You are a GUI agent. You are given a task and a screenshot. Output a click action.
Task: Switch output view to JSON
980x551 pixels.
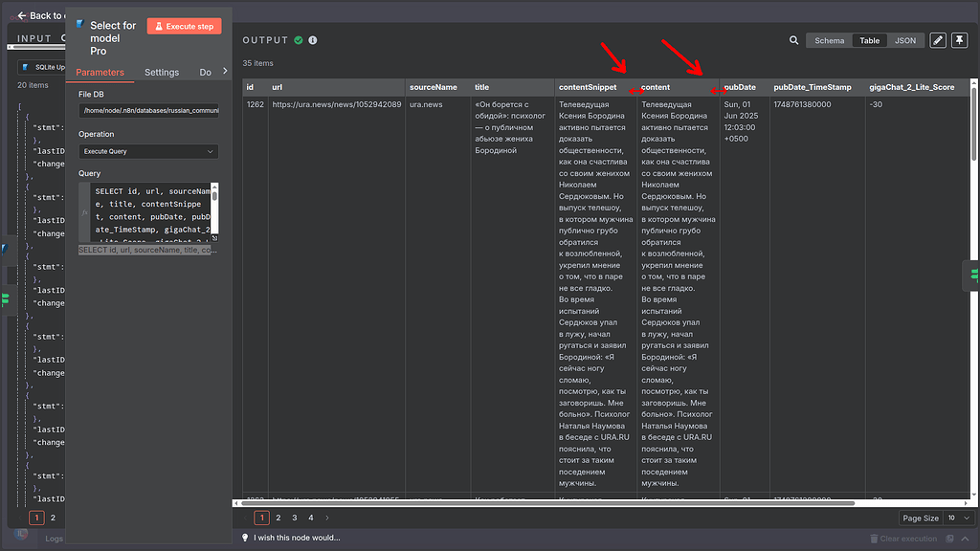(906, 40)
